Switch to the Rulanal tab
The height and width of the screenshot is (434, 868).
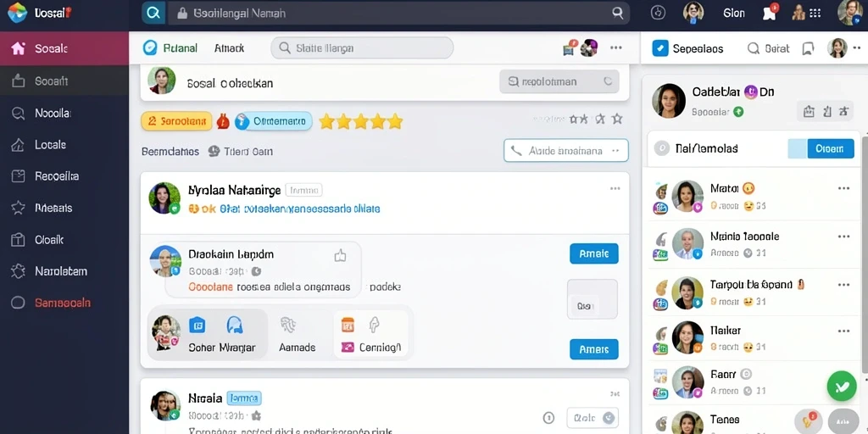[x=170, y=48]
